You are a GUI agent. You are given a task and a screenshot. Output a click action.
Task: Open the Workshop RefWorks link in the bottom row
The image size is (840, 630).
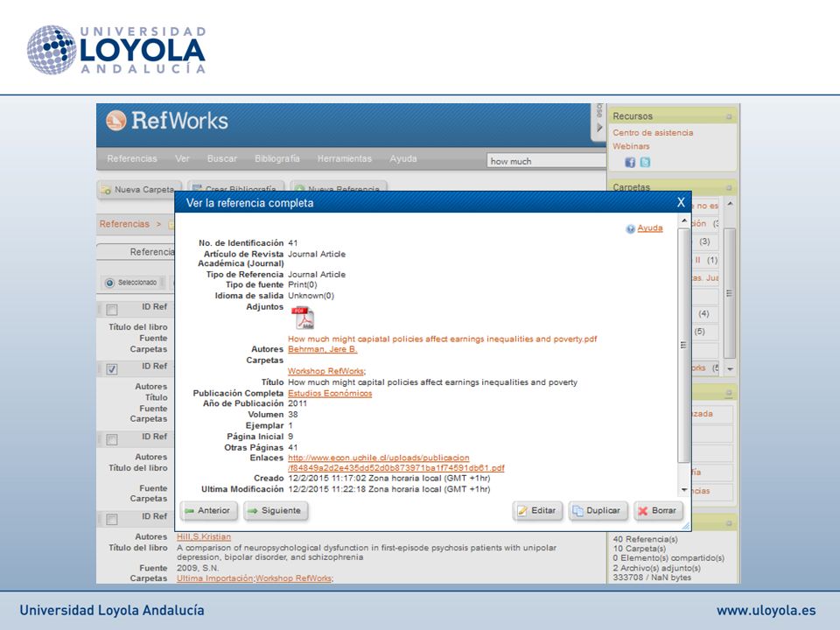[294, 578]
